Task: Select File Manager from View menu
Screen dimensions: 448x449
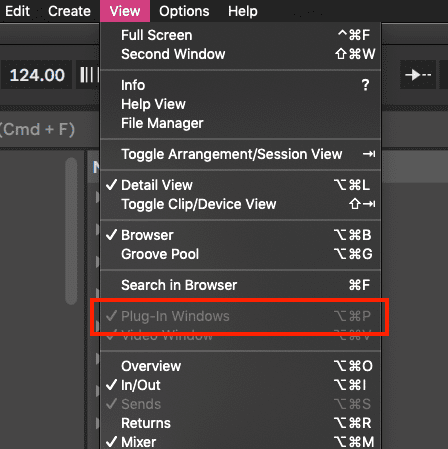Action: click(240, 123)
